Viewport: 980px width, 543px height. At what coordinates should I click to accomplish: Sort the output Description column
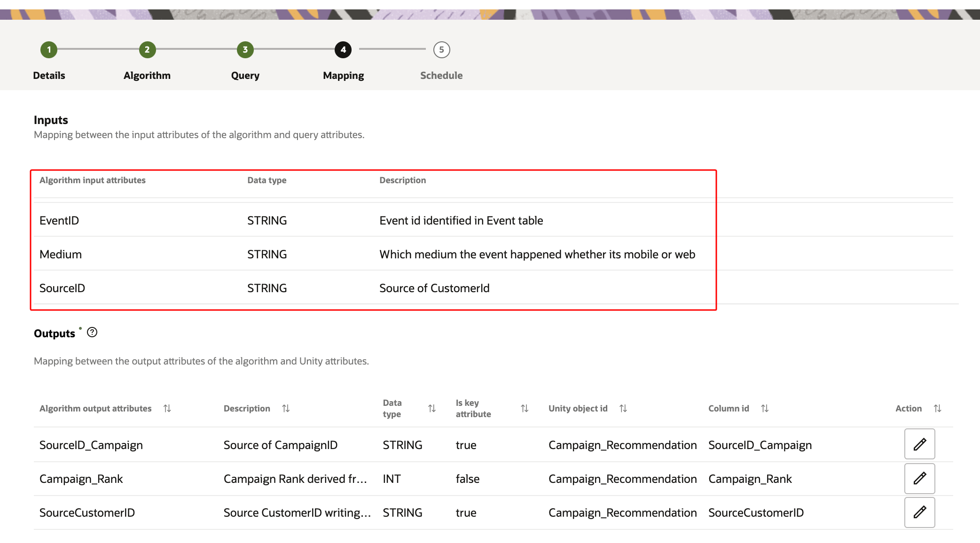coord(286,409)
